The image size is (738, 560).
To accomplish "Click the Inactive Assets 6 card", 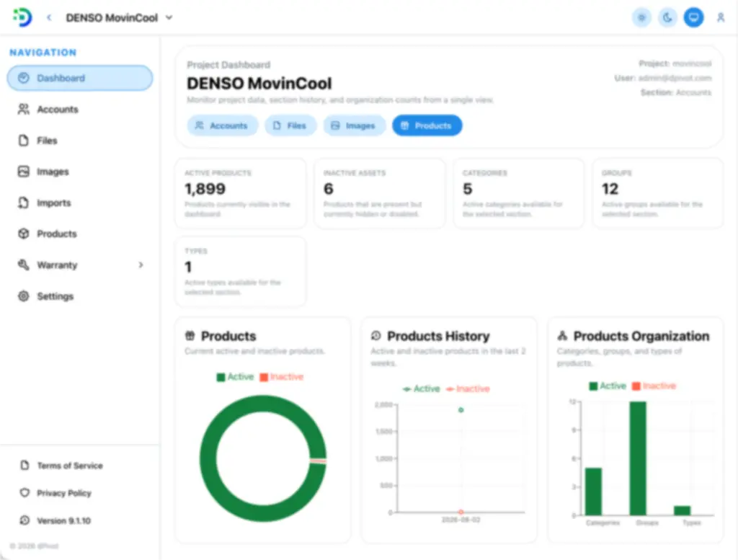I will tap(379, 193).
